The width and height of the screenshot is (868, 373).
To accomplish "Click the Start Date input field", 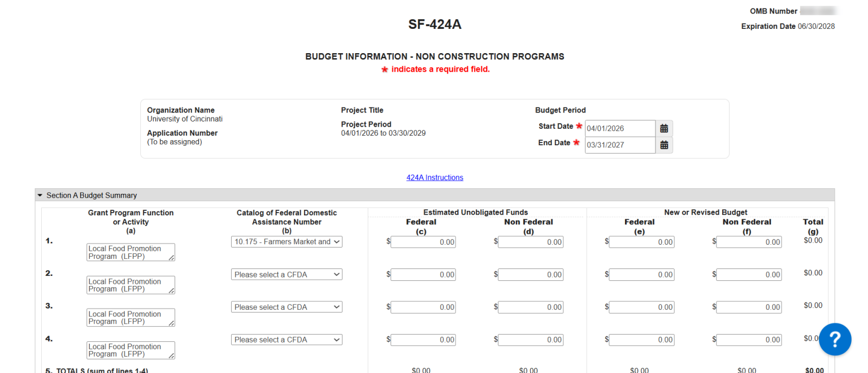I will click(x=619, y=128).
